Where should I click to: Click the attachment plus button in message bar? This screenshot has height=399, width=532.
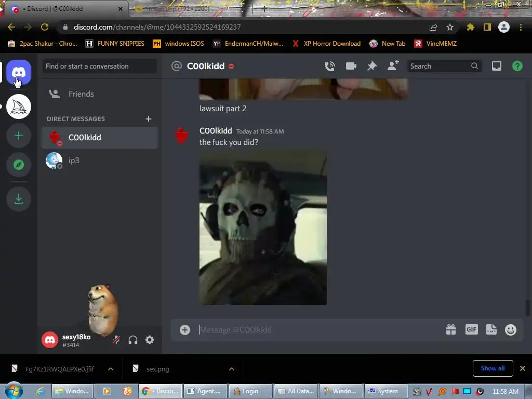[x=185, y=330]
